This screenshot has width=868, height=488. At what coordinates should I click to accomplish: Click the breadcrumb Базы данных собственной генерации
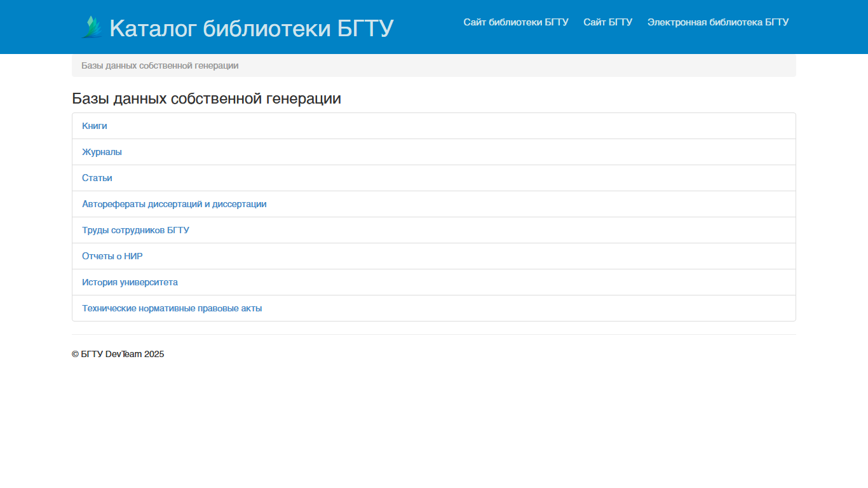(160, 65)
